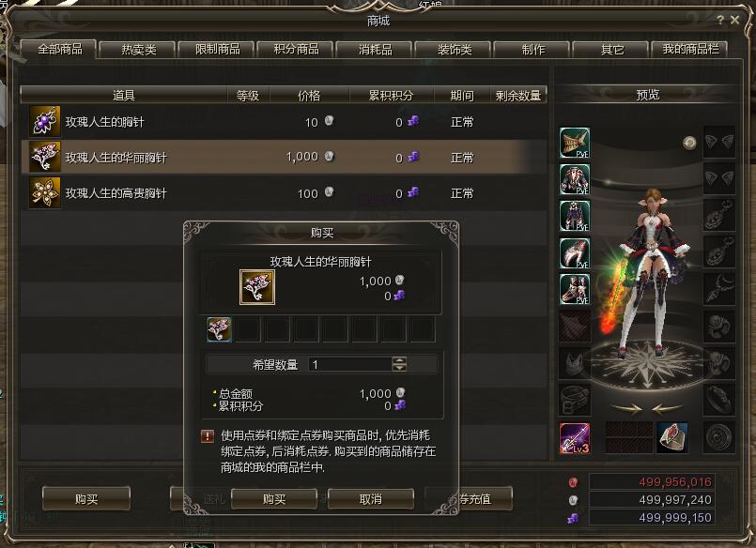The image size is (756, 548).
Task: Click the PvE helmet equipment slot icon
Action: click(x=575, y=143)
